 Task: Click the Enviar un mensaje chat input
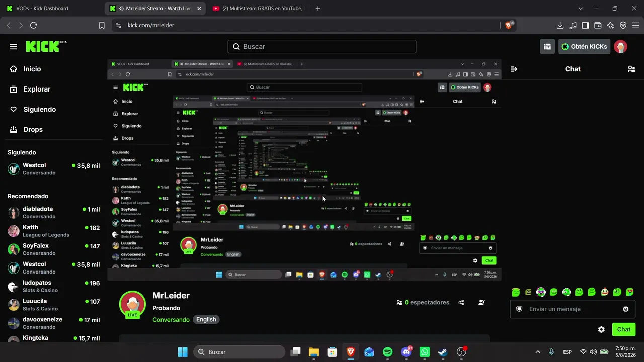[x=572, y=309]
